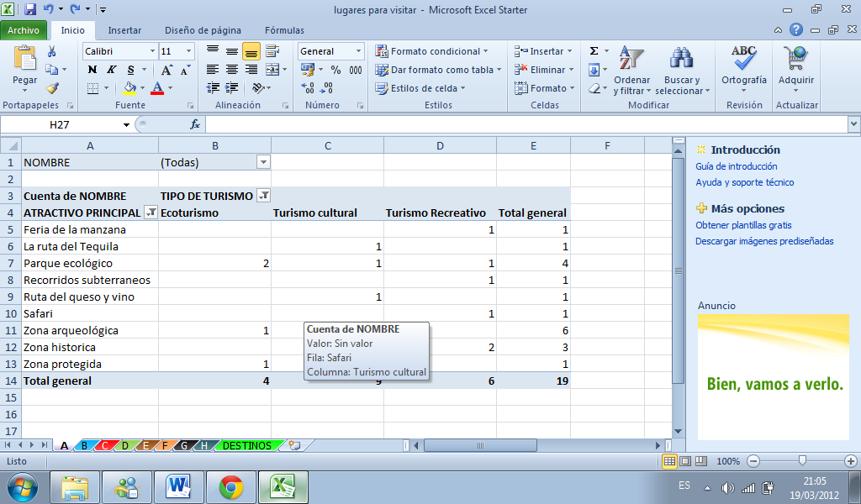Toggle underline with the S button
This screenshot has width=861, height=504.
[131, 70]
